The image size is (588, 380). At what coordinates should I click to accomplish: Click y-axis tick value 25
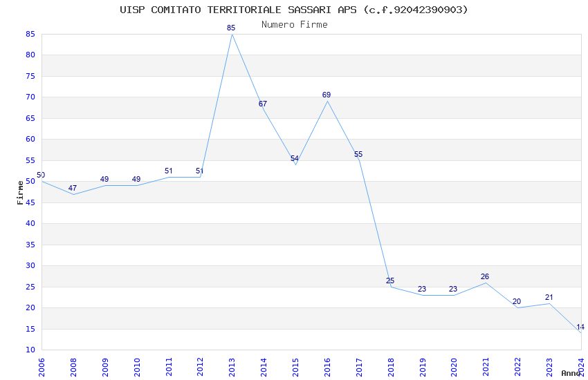coord(30,287)
